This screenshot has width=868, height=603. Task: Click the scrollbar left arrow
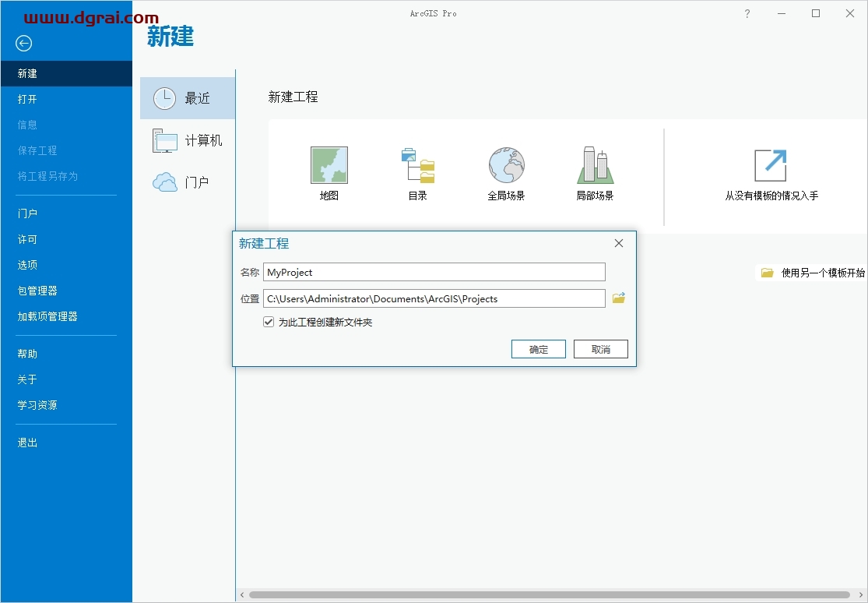pos(242,594)
